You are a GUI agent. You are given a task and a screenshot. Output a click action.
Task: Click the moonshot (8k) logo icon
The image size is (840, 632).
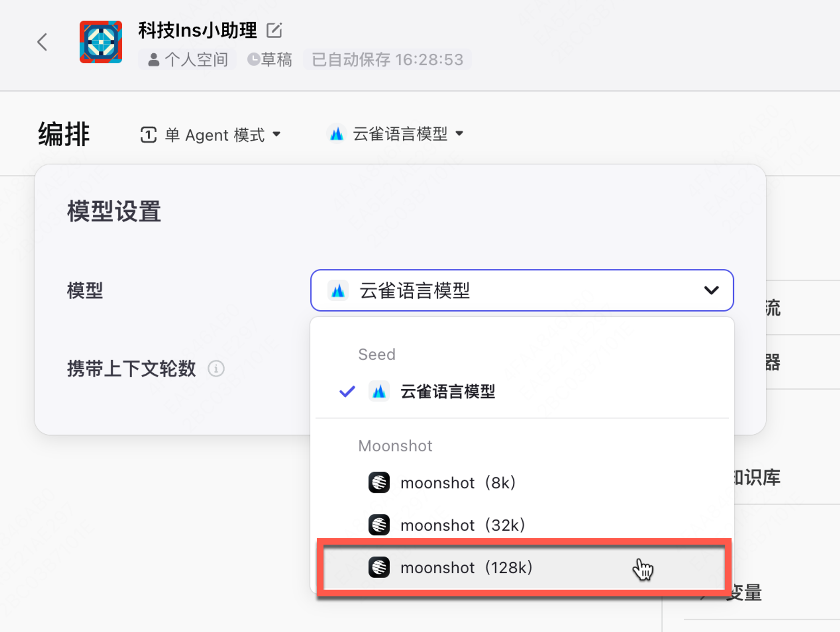tap(379, 483)
